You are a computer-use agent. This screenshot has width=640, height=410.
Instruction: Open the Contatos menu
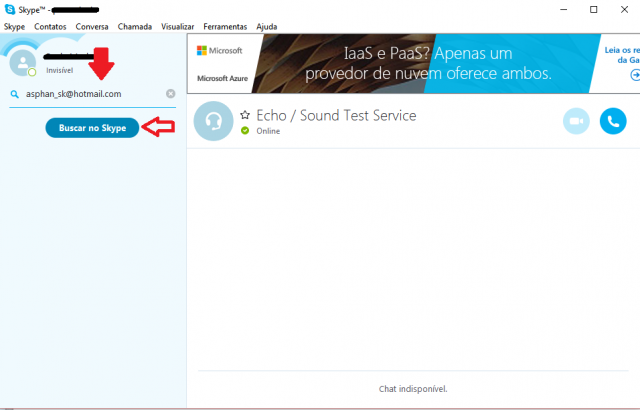click(x=50, y=27)
